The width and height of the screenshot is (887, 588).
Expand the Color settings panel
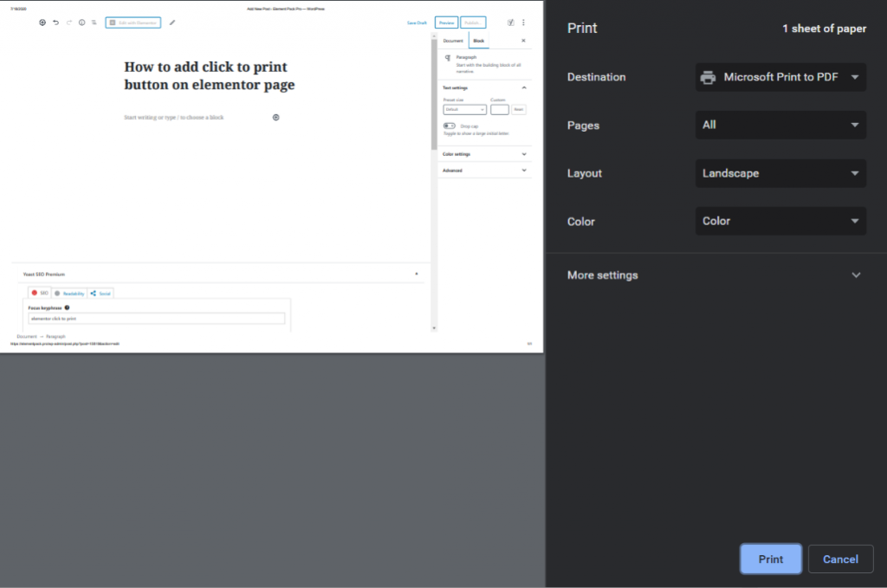pos(483,154)
